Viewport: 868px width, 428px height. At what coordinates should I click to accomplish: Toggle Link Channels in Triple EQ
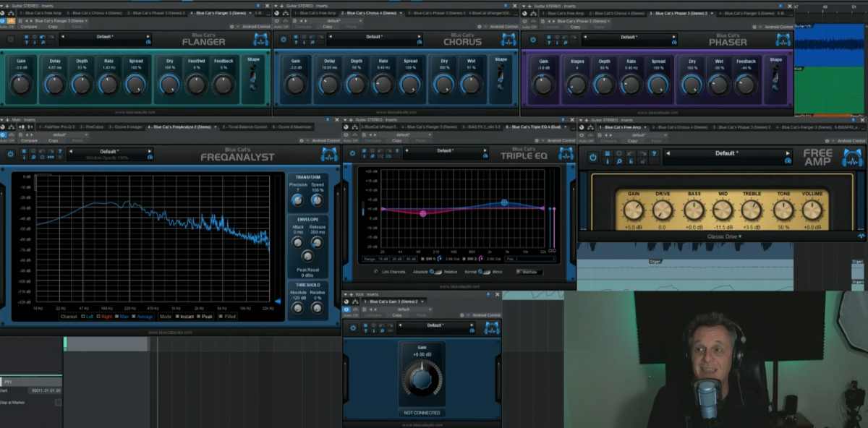click(x=376, y=272)
